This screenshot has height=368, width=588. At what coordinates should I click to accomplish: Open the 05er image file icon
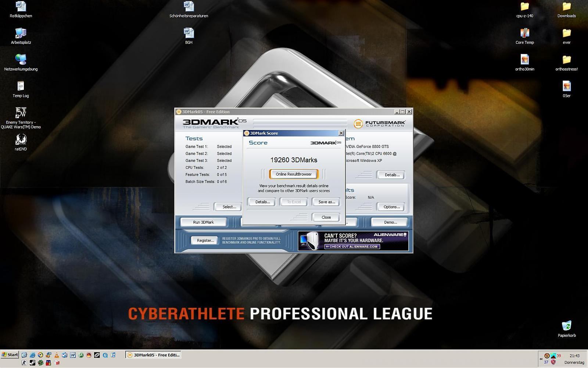(566, 90)
